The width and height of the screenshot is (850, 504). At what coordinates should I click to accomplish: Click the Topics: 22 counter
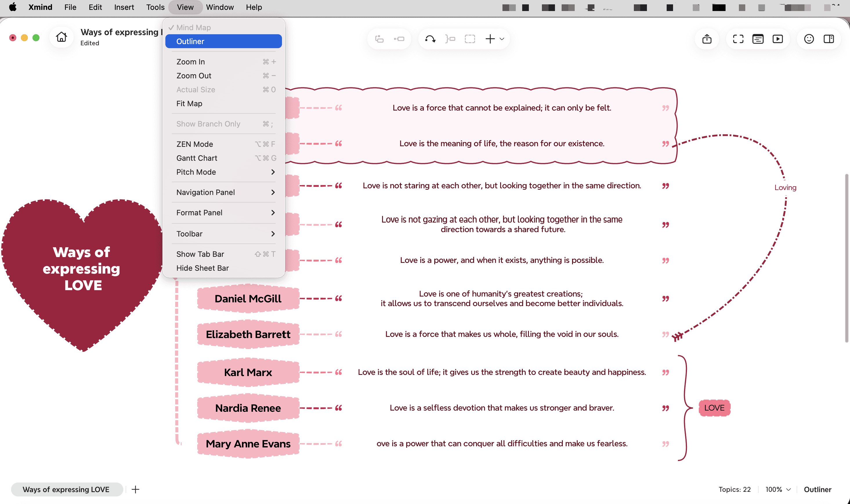point(734,489)
